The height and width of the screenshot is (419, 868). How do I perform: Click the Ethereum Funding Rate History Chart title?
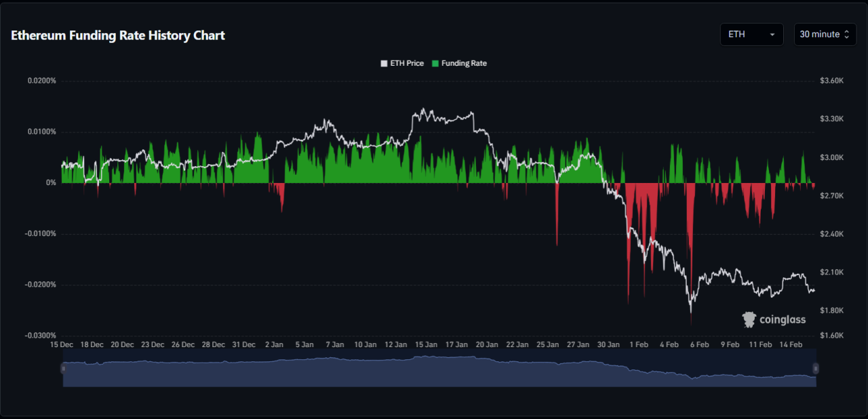(x=117, y=35)
